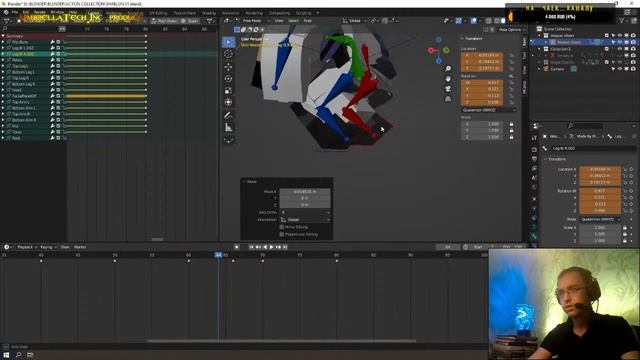Switch perspective/orthographic with the grid gizmo
640x360 pixels.
click(448, 99)
